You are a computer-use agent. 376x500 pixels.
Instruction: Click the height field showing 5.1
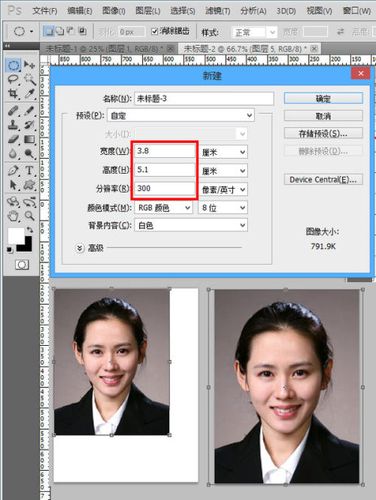[165, 170]
